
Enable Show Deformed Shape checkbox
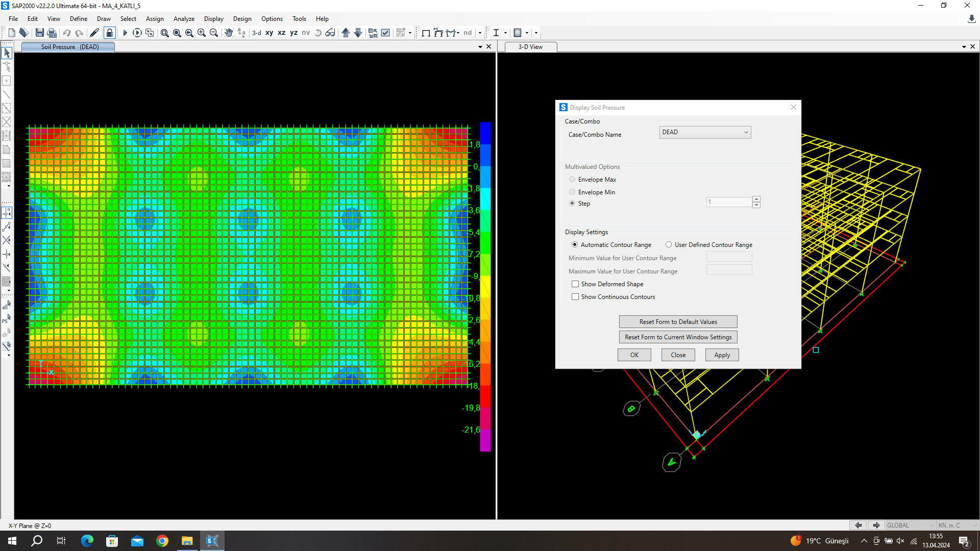pyautogui.click(x=575, y=284)
